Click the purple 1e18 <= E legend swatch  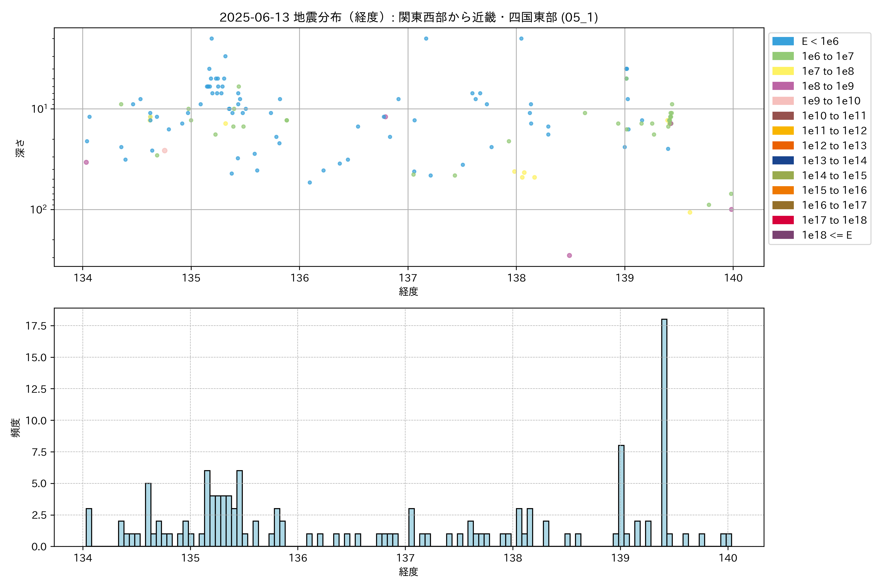click(x=783, y=235)
